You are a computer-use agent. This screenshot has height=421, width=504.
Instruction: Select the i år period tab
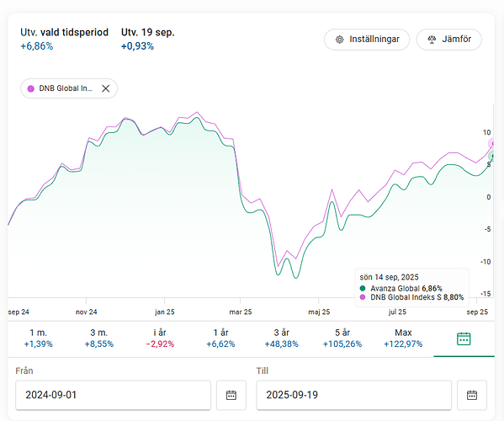(160, 338)
